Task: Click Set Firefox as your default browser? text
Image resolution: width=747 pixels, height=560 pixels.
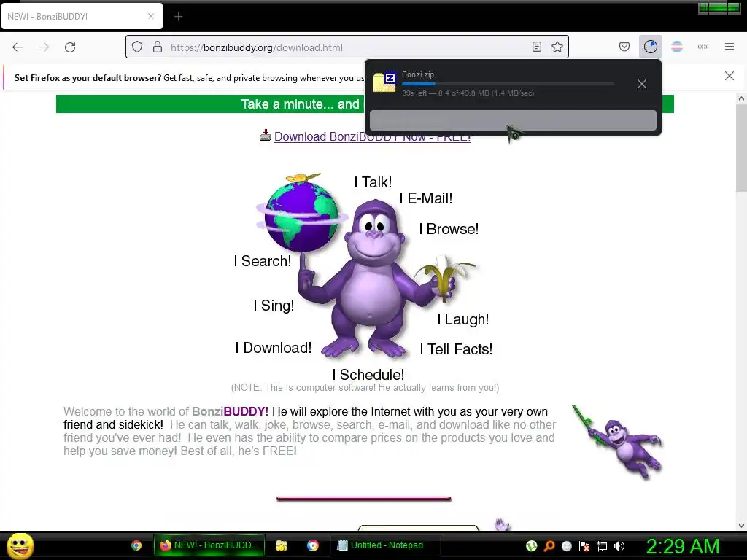Action: pyautogui.click(x=88, y=77)
